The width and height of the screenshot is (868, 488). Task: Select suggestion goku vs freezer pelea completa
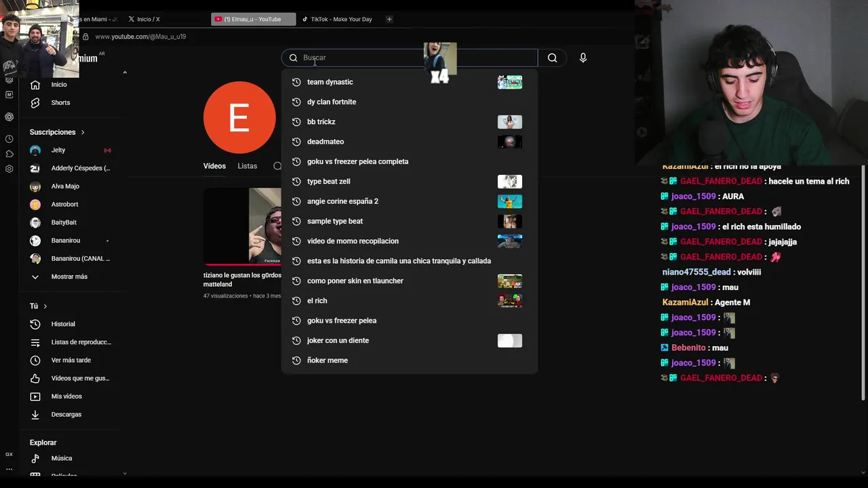tap(410, 161)
